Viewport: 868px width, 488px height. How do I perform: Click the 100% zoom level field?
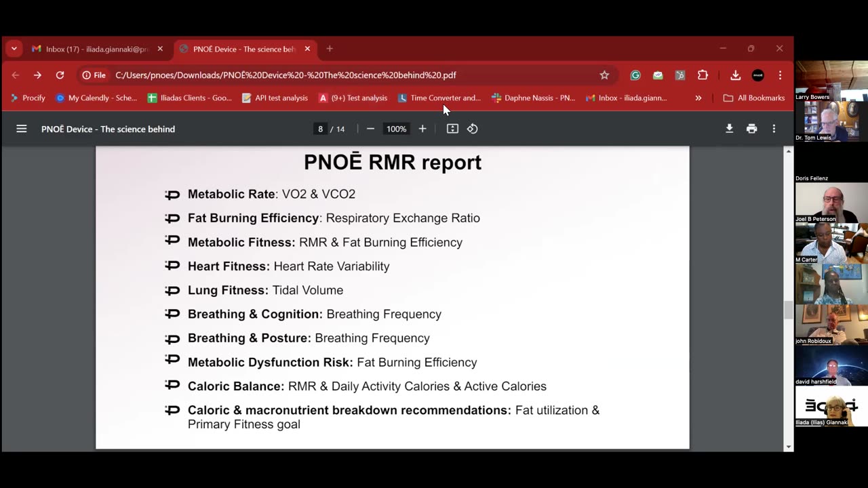pyautogui.click(x=396, y=129)
